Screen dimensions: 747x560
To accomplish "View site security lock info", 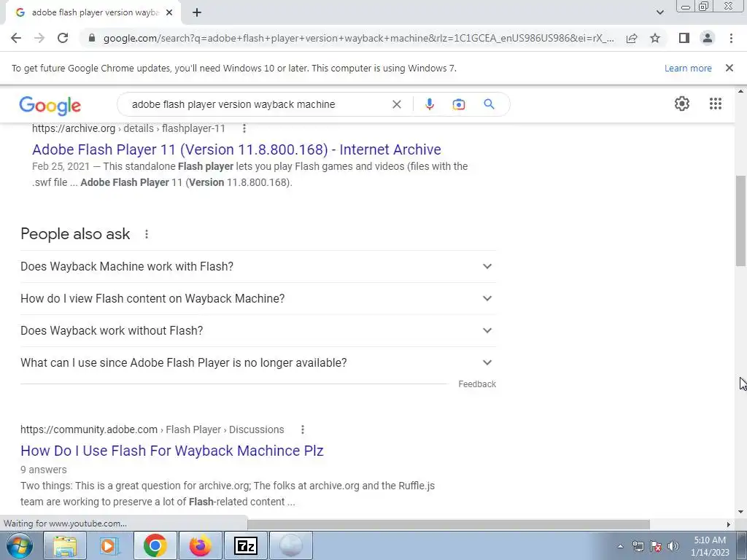I will coord(92,38).
